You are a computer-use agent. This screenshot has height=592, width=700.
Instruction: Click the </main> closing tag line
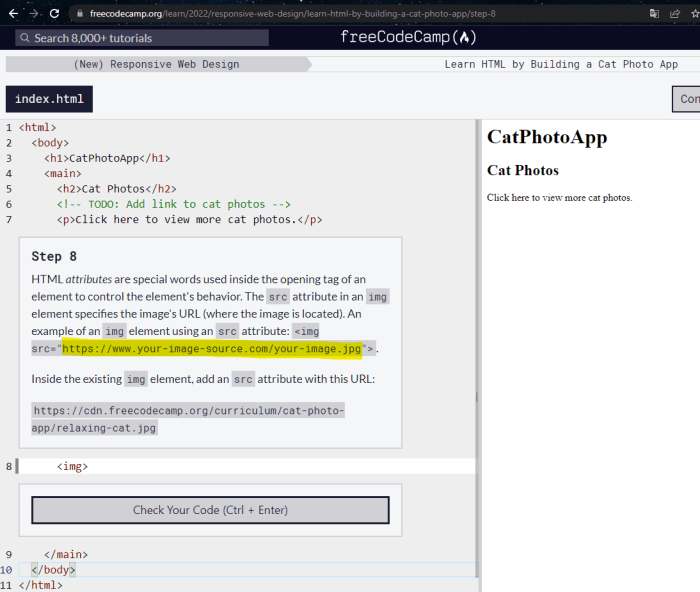(x=66, y=554)
